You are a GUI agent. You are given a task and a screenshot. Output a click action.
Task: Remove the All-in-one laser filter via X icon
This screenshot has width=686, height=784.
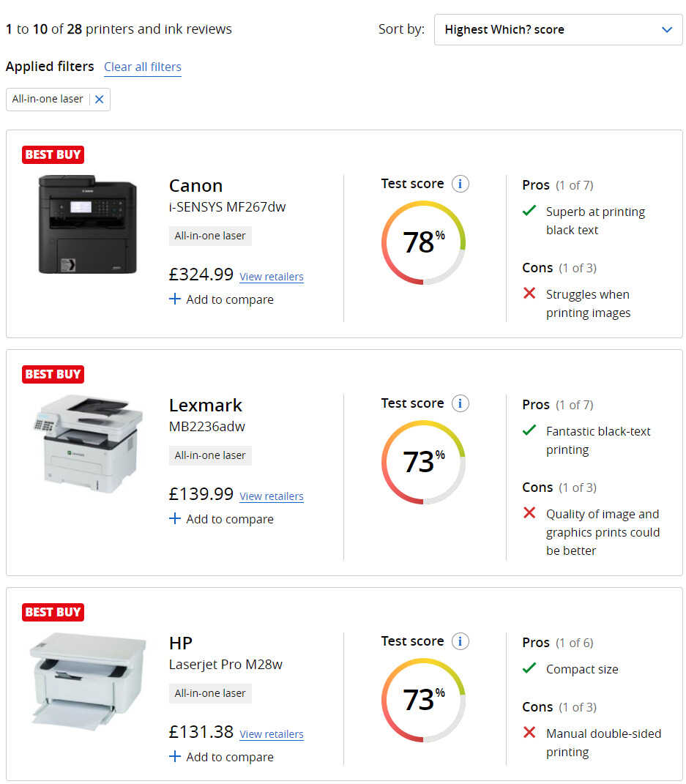(x=100, y=100)
